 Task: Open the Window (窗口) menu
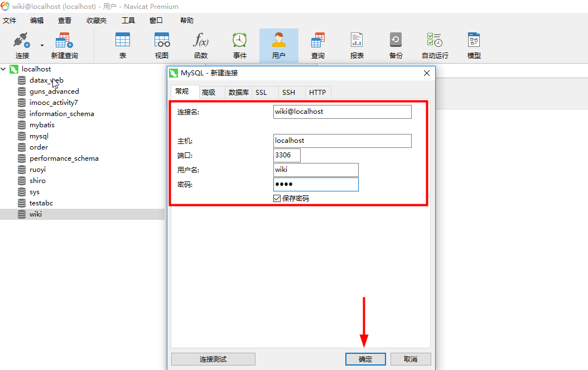point(156,20)
